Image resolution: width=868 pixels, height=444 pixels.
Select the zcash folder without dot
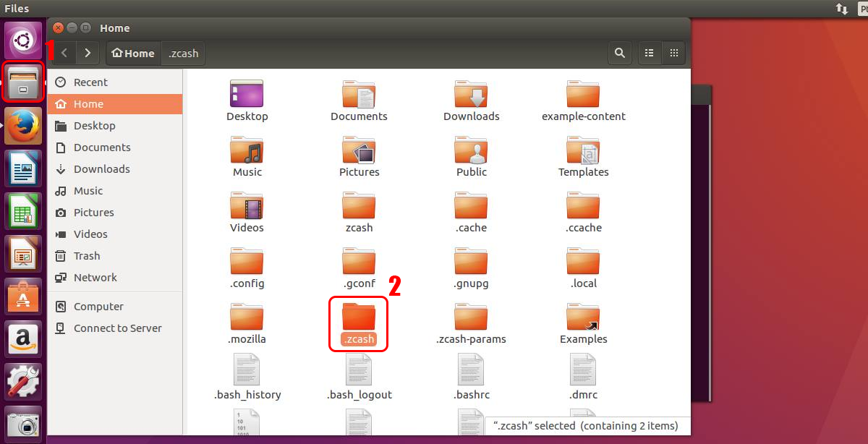(x=359, y=213)
